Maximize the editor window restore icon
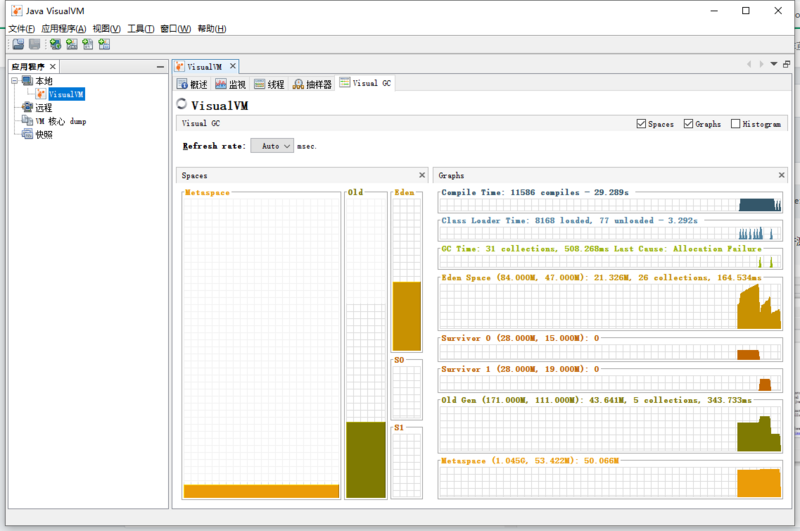 click(786, 64)
